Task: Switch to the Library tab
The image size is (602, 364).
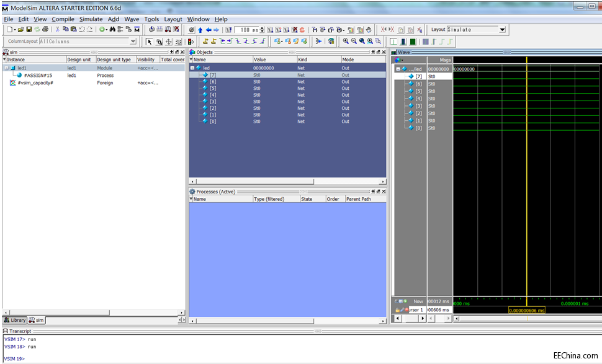Action: 14,320
